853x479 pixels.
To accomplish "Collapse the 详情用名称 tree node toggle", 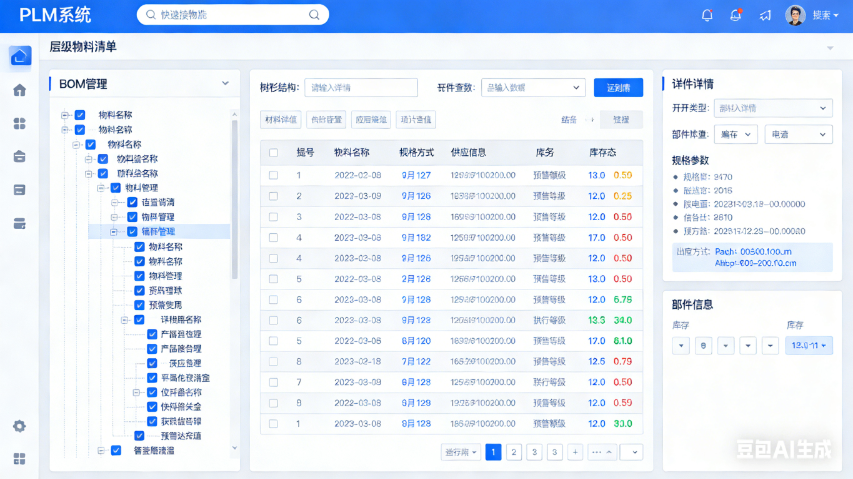I will (x=125, y=320).
